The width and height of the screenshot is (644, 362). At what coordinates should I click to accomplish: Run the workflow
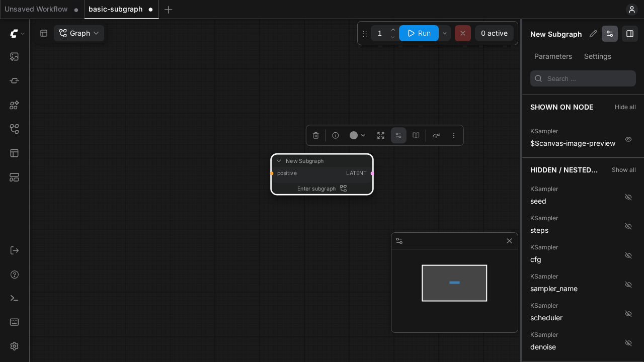click(x=419, y=33)
